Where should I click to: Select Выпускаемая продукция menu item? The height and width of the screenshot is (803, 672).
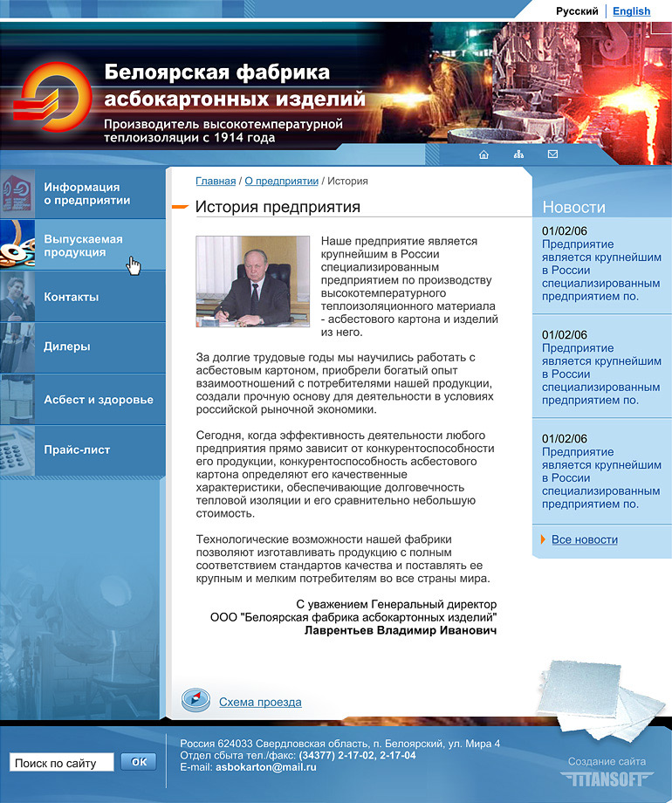pos(83,245)
